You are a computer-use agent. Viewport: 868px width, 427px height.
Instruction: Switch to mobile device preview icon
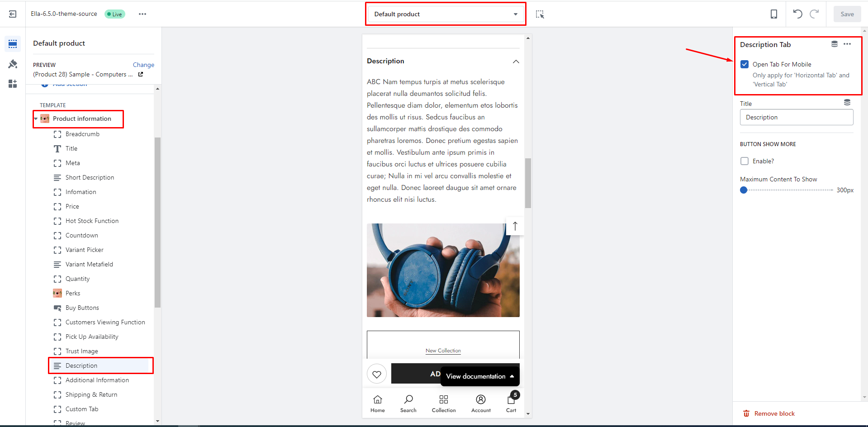coord(774,14)
